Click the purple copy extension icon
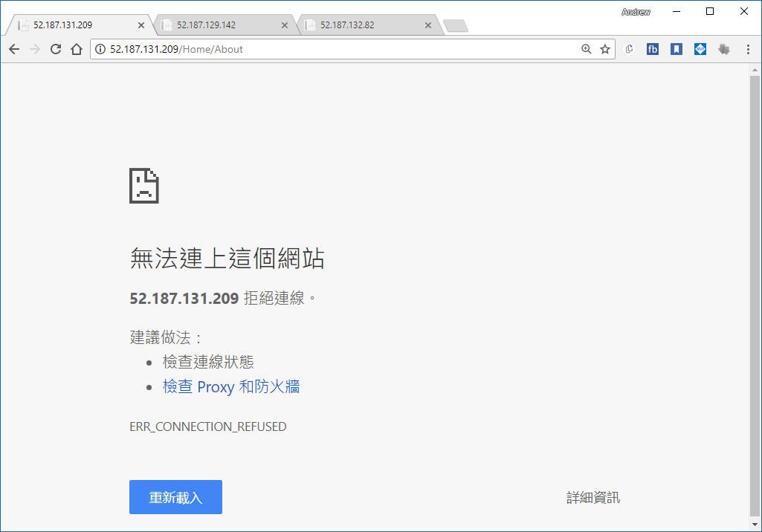This screenshot has height=532, width=762. pyautogui.click(x=630, y=49)
